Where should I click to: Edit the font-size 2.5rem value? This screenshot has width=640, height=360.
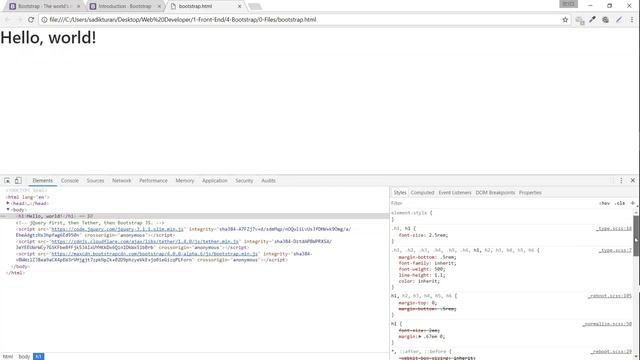(x=438, y=235)
